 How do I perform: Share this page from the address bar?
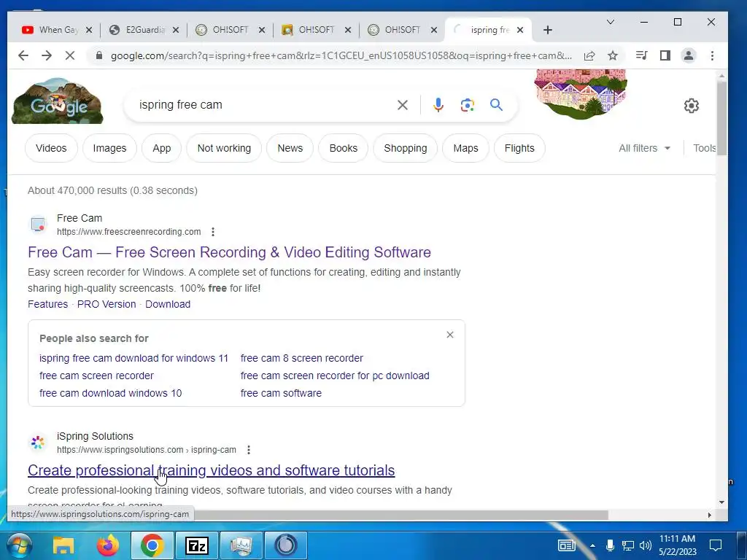(589, 55)
